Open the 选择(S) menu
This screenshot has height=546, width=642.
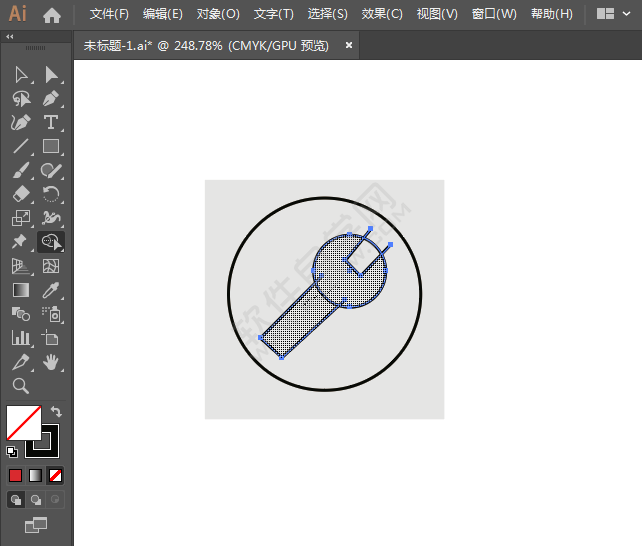[328, 14]
